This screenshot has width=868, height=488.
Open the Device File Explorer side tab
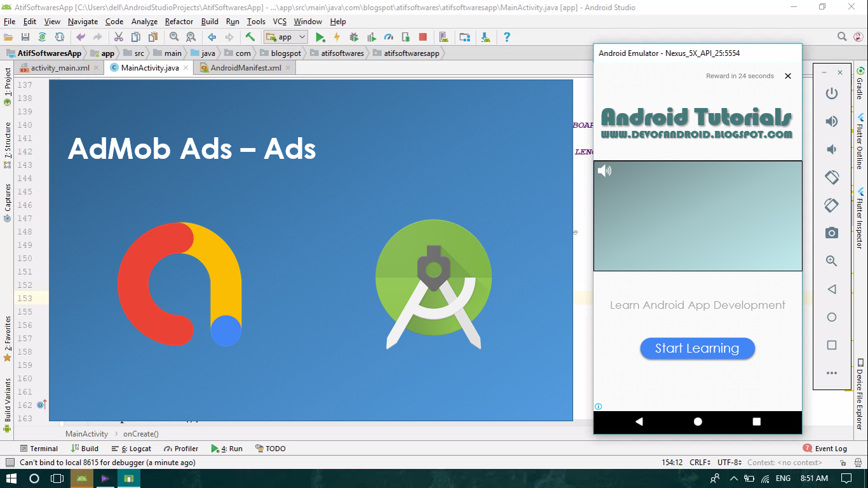tap(860, 395)
